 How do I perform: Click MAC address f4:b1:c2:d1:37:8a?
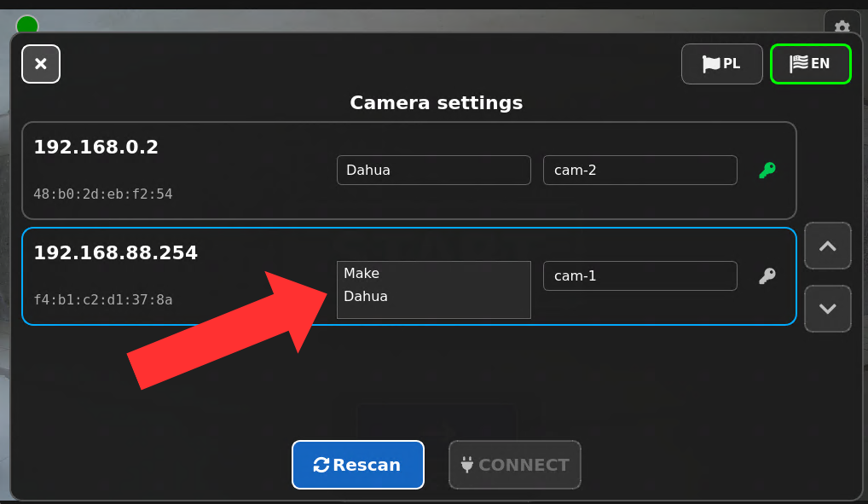(103, 300)
